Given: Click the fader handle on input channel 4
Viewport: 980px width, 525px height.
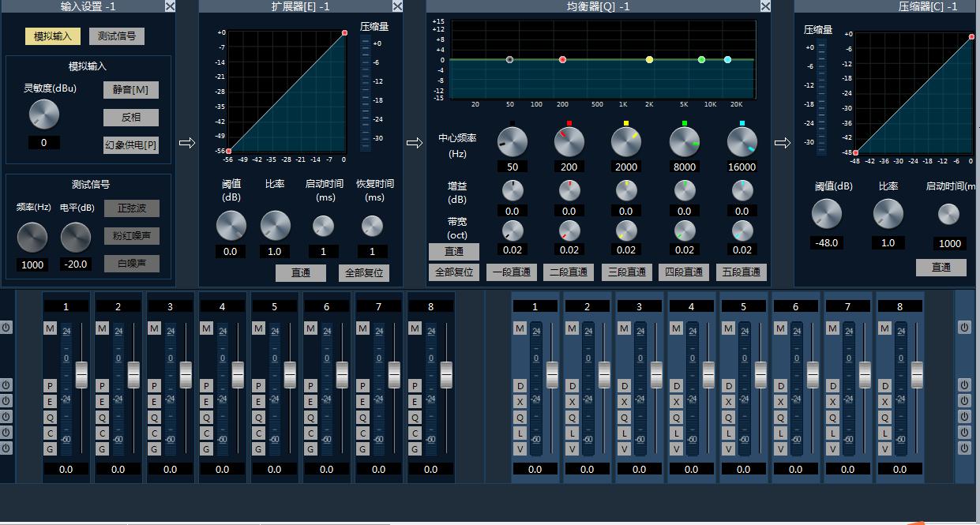Looking at the screenshot, I should pyautogui.click(x=238, y=374).
